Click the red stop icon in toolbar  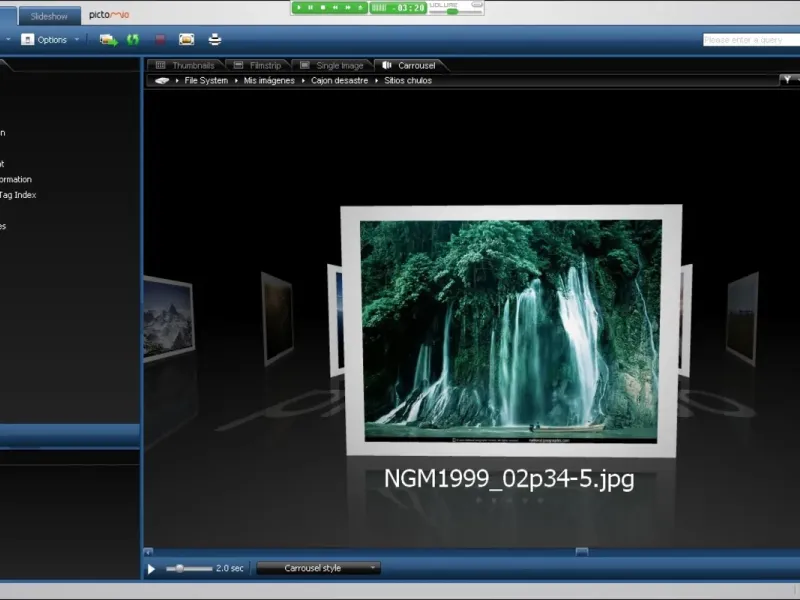(x=160, y=40)
